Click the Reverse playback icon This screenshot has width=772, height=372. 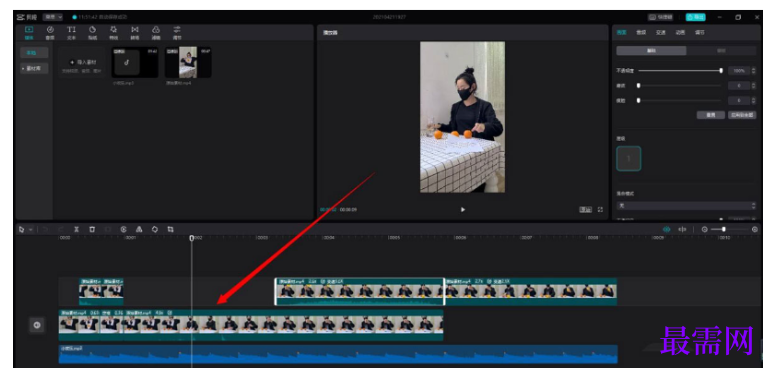124,229
